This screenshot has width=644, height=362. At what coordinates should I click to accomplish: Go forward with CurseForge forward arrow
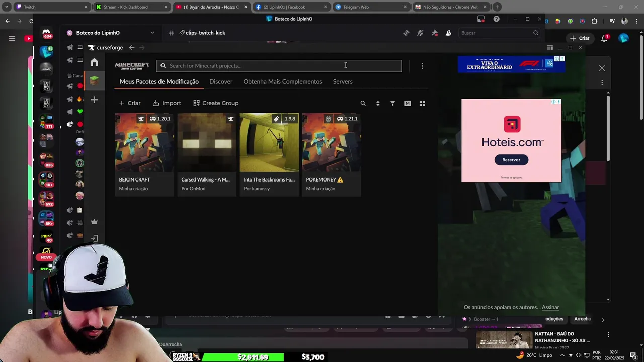point(142,48)
